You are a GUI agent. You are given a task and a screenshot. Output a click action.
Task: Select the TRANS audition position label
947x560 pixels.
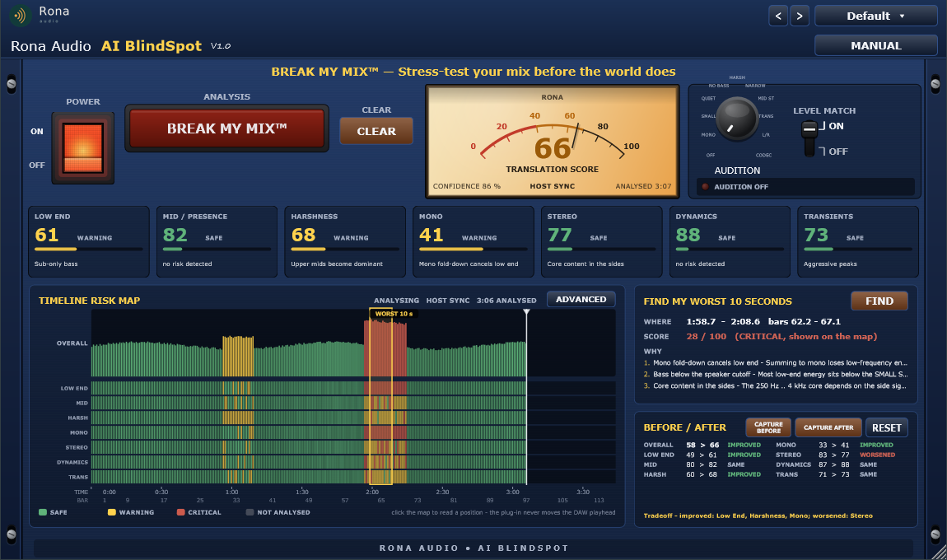pyautogui.click(x=766, y=116)
